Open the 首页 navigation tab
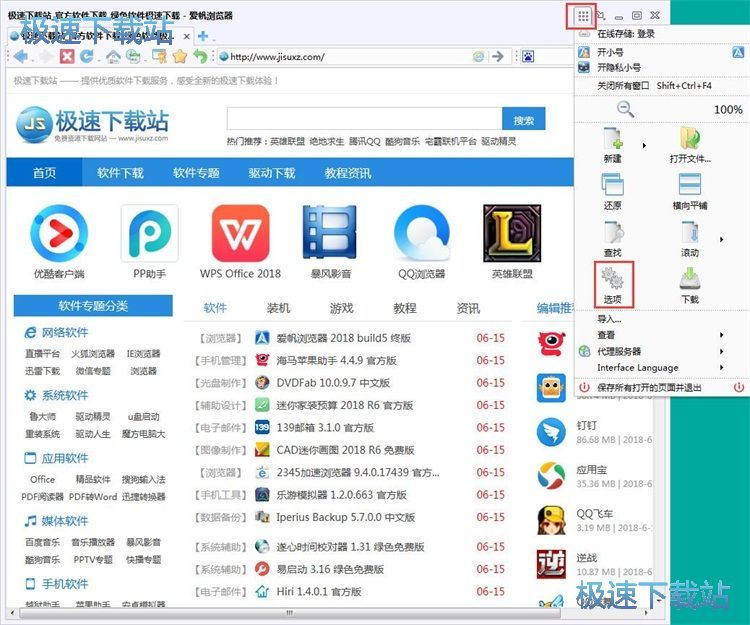Screen dimensions: 750x625 coord(44,173)
